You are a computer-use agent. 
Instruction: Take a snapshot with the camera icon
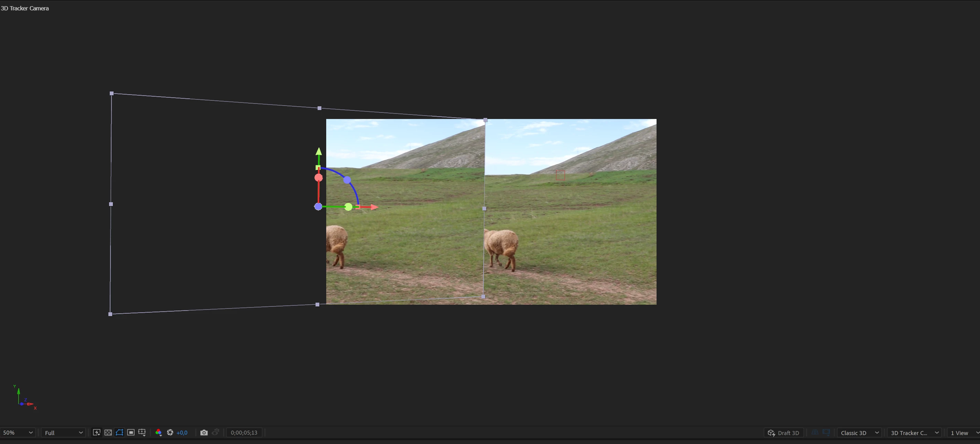pyautogui.click(x=204, y=433)
